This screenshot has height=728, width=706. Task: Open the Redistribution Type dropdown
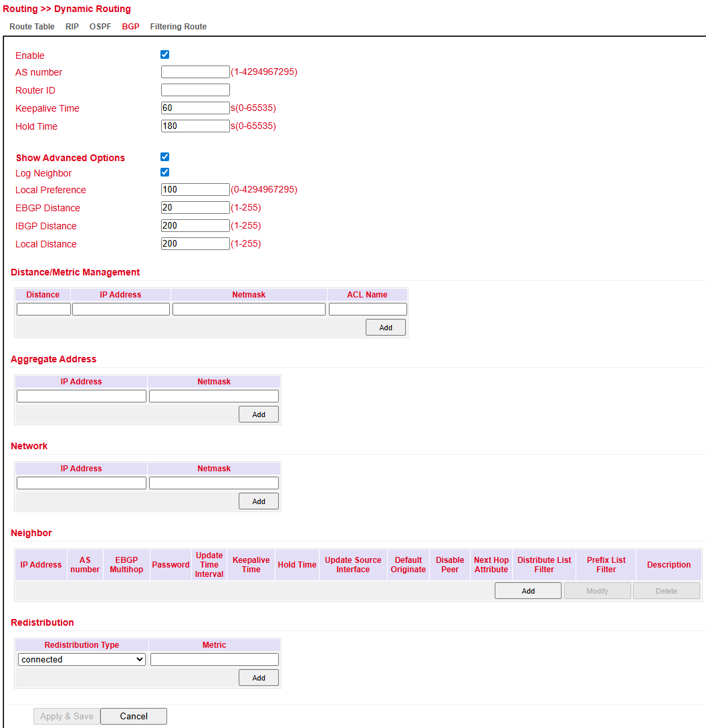(81, 659)
